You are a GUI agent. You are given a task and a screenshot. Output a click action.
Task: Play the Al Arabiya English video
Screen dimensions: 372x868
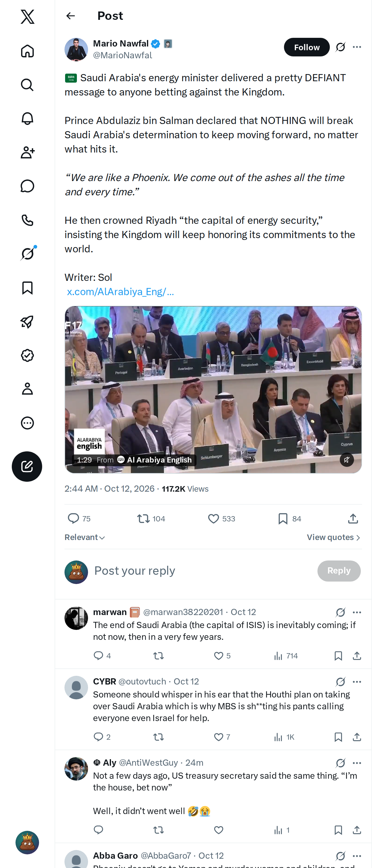(213, 390)
